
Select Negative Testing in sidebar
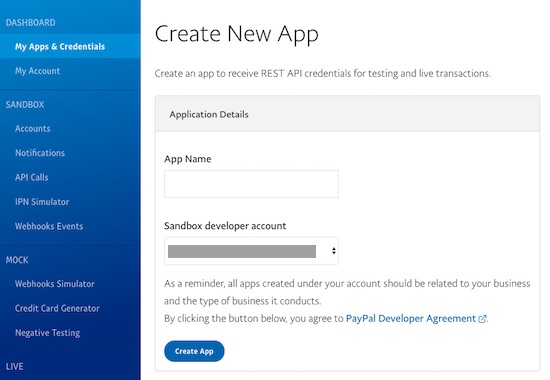tap(47, 333)
